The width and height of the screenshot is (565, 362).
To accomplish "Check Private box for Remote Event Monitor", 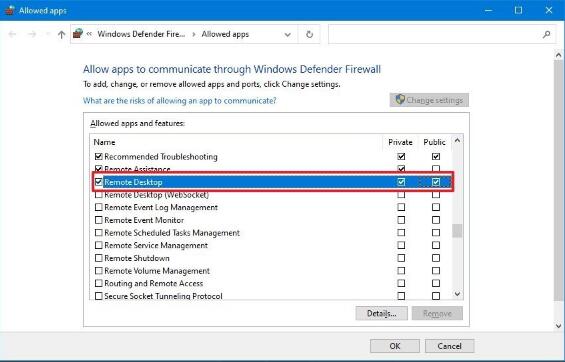I will point(401,220).
